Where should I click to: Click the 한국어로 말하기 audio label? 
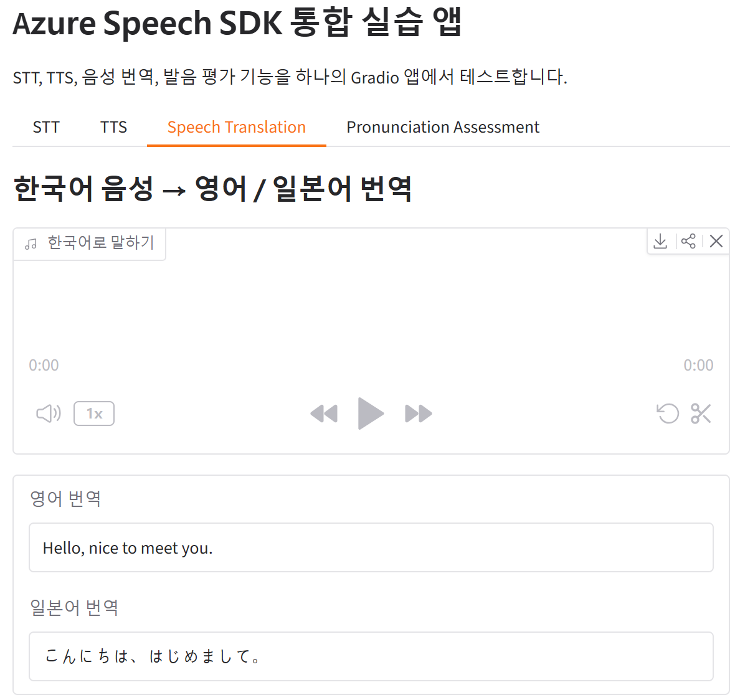(90, 244)
